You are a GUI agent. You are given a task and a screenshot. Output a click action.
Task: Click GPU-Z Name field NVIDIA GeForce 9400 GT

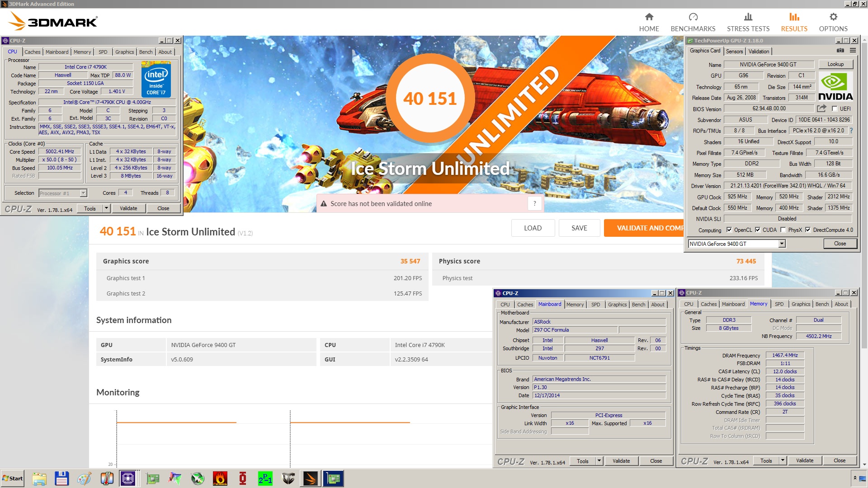coord(768,65)
